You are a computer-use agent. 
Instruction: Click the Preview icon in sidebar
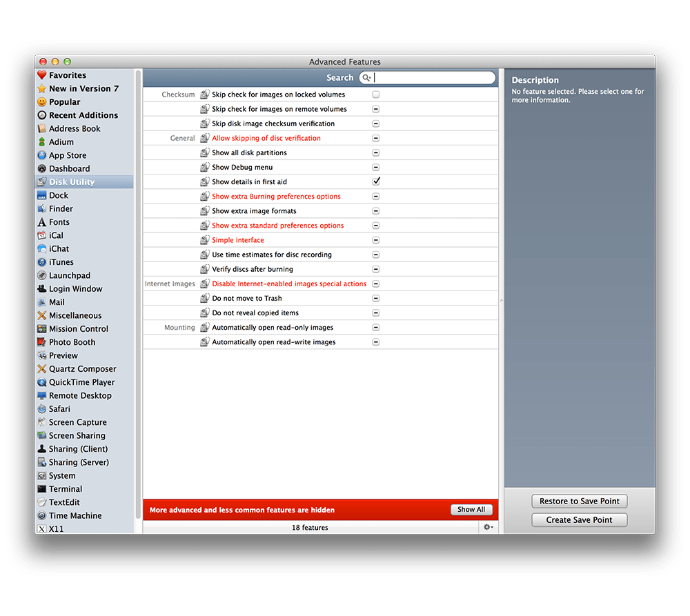coord(42,355)
